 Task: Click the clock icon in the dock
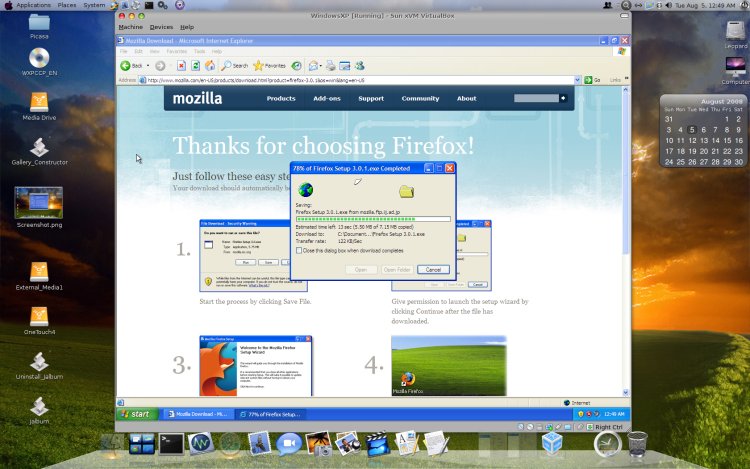pyautogui.click(x=607, y=444)
